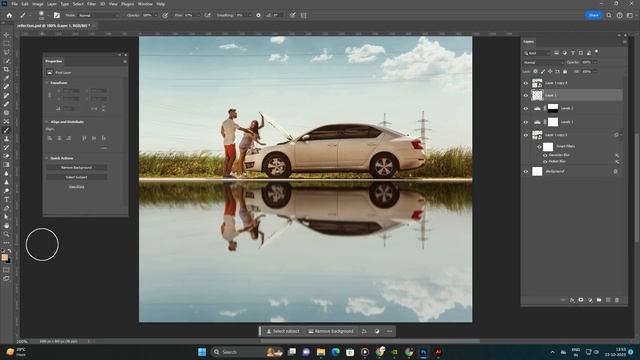Open the foreground color swatch picker
Viewport: 640px width, 360px height.
[x=4, y=257]
